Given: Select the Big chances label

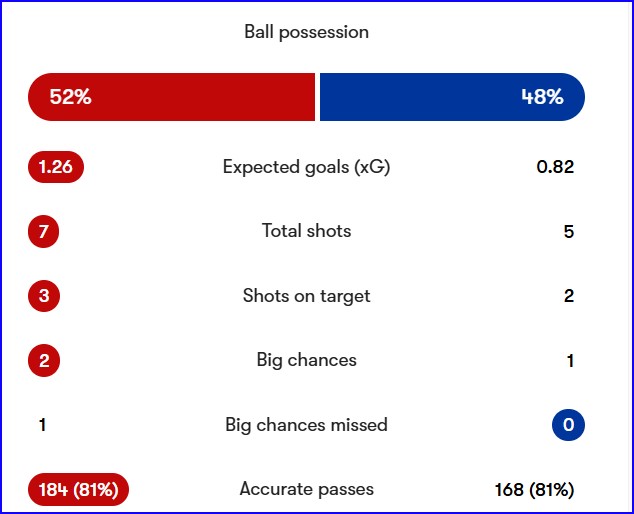Looking at the screenshot, I should (x=306, y=360).
